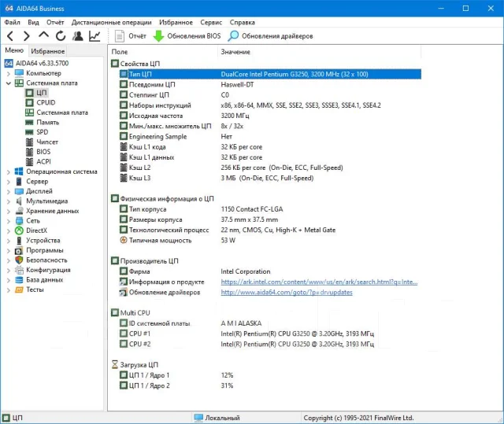The image size is (504, 424).
Task: Click the База данных database icon
Action: 19,280
